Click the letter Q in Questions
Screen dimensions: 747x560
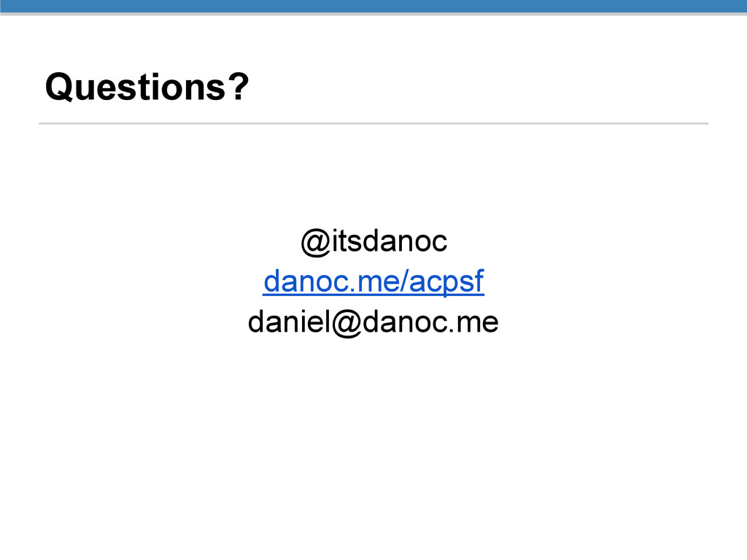pos(58,87)
